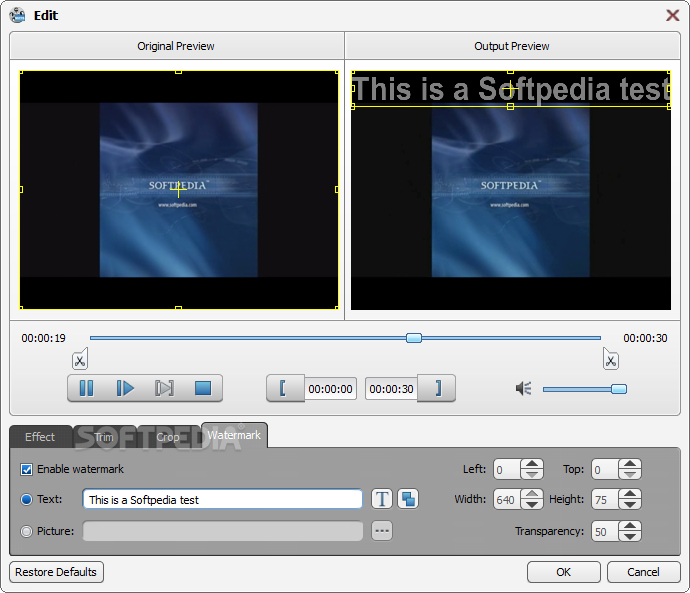Click the watermark text input field
Screen dimensions: 690x593
223,499
